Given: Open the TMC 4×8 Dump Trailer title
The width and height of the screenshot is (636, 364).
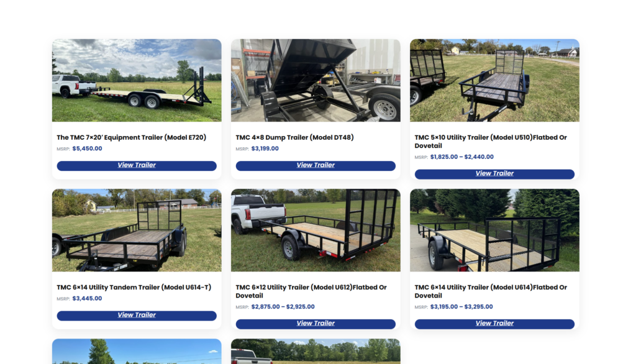Looking at the screenshot, I should (x=294, y=137).
